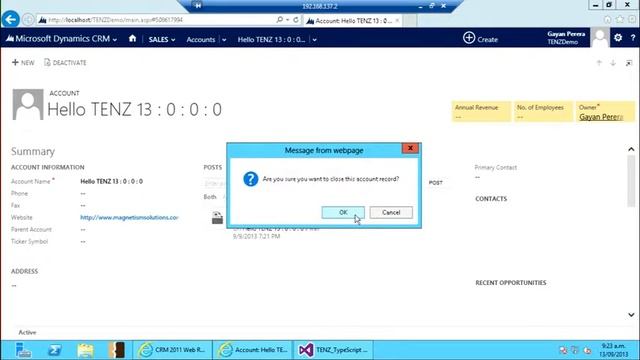
Task: Open the settings gear in CRM header
Action: pyautogui.click(x=618, y=38)
